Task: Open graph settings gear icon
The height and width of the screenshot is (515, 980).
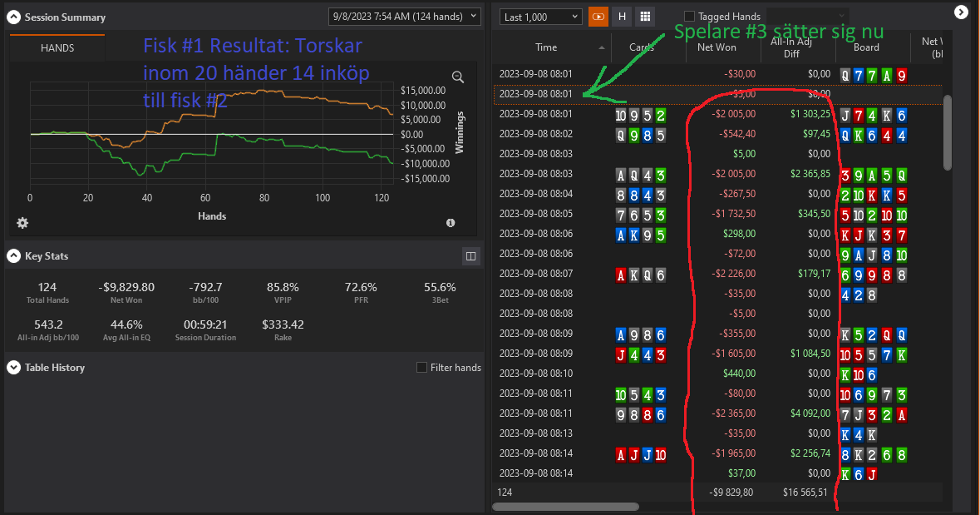Action: coord(22,224)
